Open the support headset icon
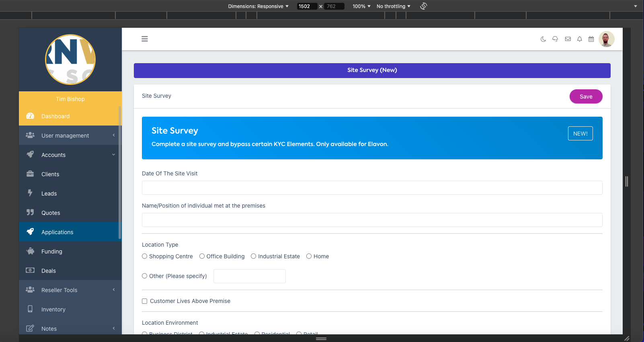 (555, 39)
